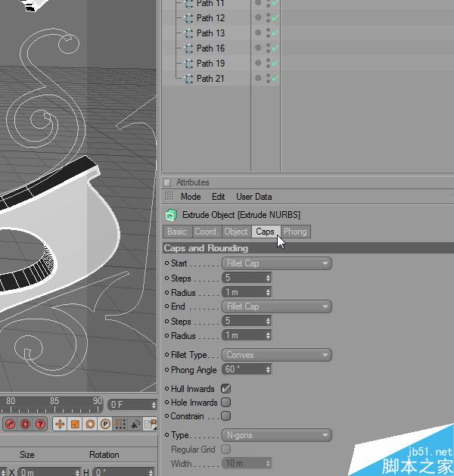454x476 pixels.
Task: Click the Size column heading
Action: click(27, 455)
